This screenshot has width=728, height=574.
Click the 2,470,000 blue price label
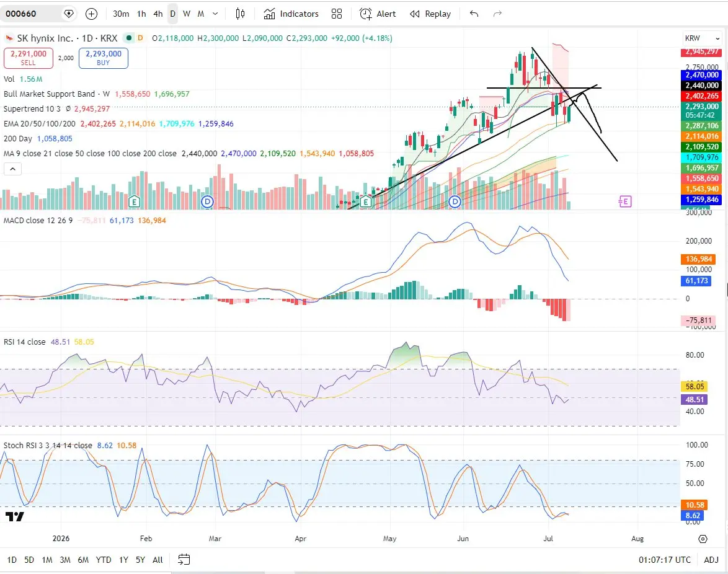(x=702, y=75)
